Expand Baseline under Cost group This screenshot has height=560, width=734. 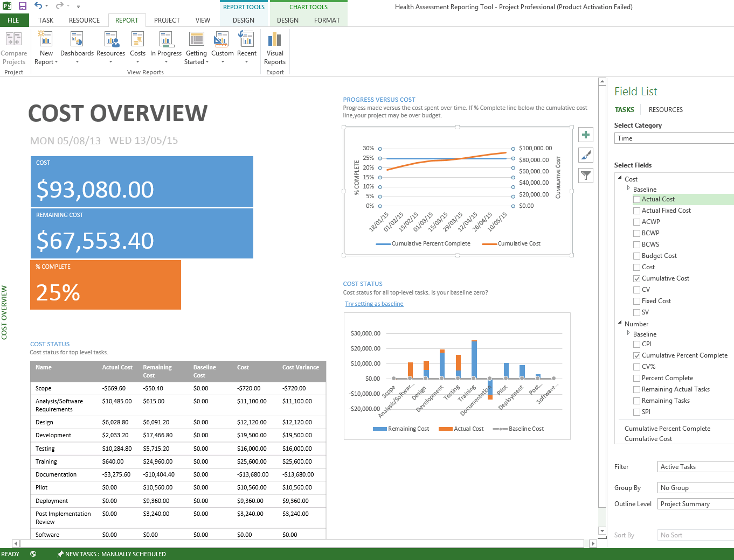628,188
